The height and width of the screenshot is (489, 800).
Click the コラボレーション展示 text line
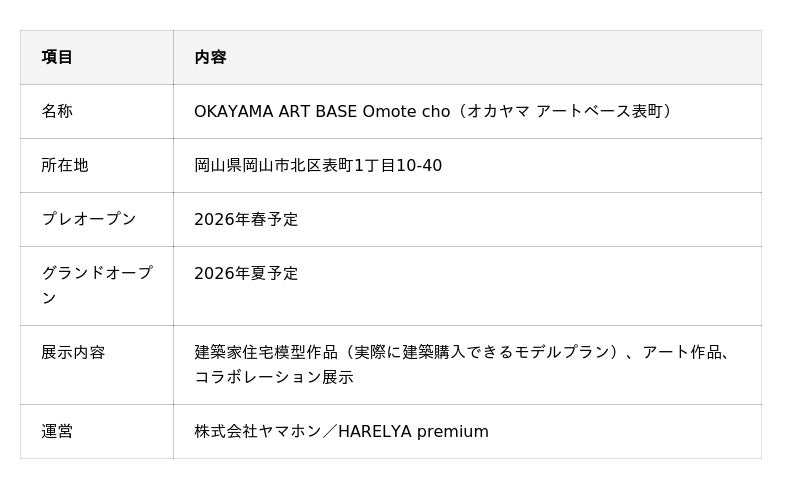(273, 377)
